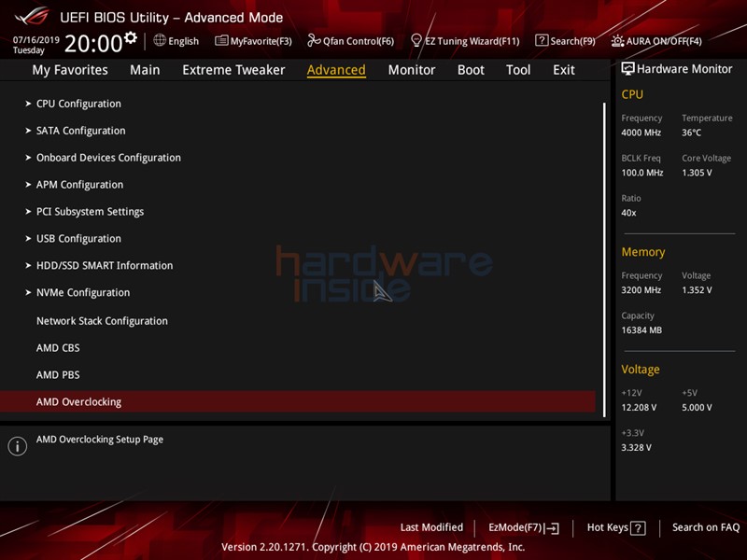Image resolution: width=747 pixels, height=560 pixels.
Task: Open NVMe Configuration entry
Action: pos(83,292)
